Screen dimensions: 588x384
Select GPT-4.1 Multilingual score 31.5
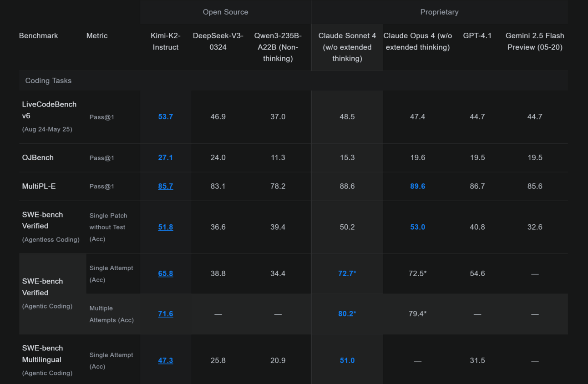tap(477, 360)
